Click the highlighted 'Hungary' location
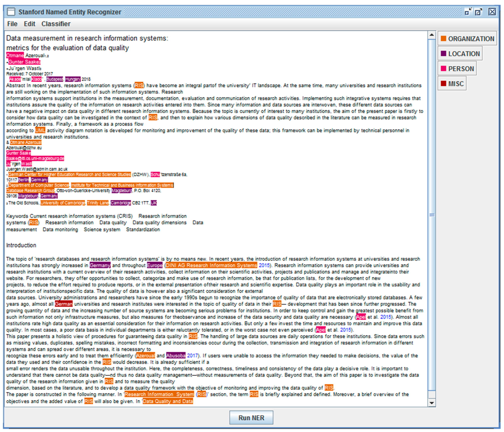 (73, 79)
